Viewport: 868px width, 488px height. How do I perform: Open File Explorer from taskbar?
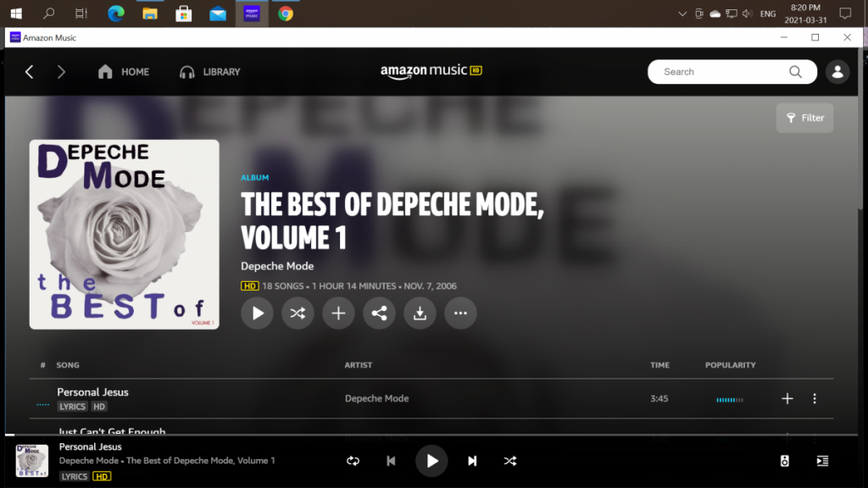click(x=150, y=14)
